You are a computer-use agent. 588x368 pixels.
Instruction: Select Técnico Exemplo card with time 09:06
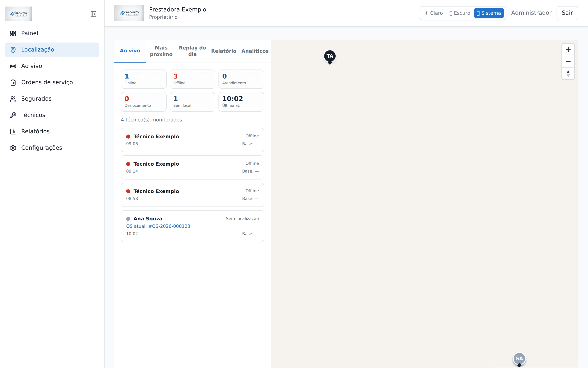[x=193, y=140]
